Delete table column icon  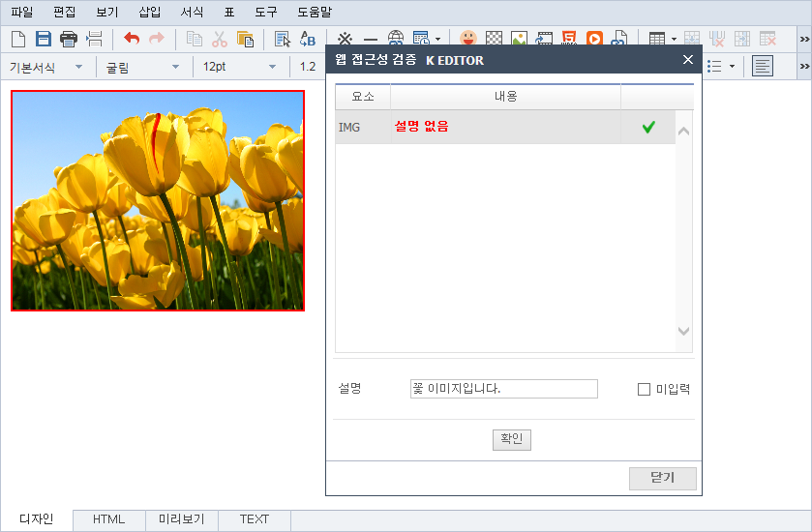pyautogui.click(x=767, y=39)
